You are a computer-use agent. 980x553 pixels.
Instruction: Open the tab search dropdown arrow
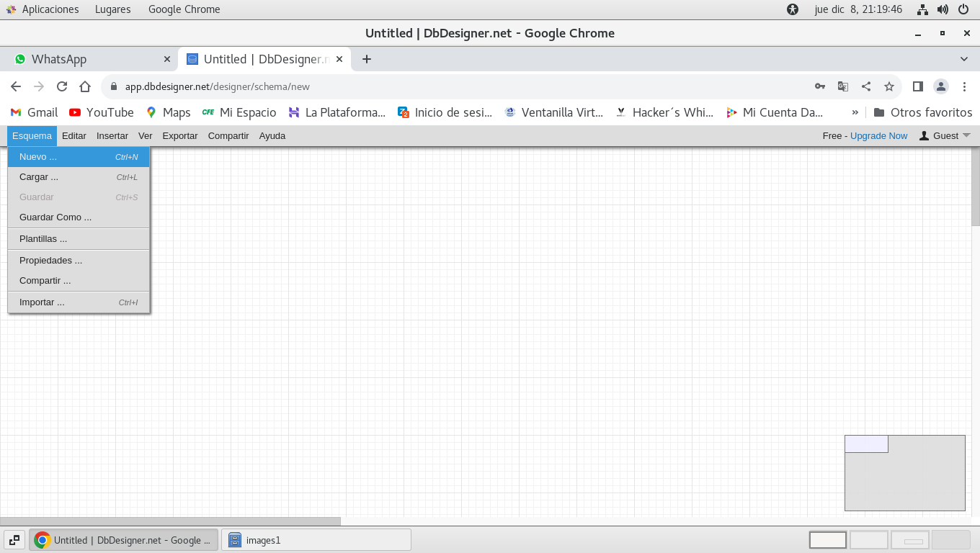(x=964, y=59)
